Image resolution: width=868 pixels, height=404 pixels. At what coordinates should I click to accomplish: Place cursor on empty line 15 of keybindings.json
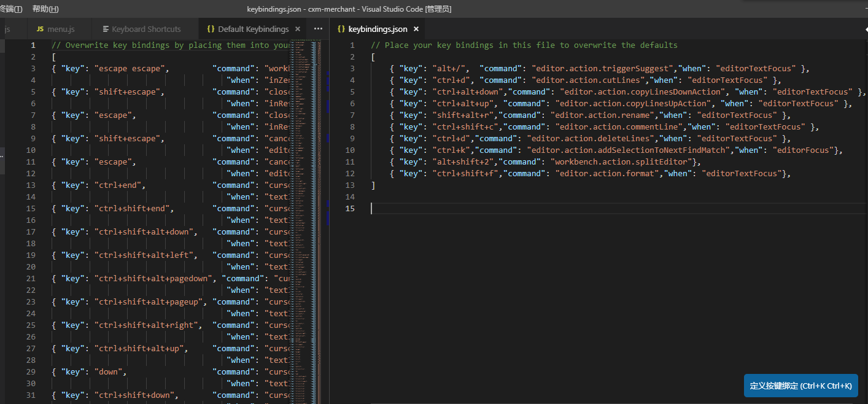point(619,209)
